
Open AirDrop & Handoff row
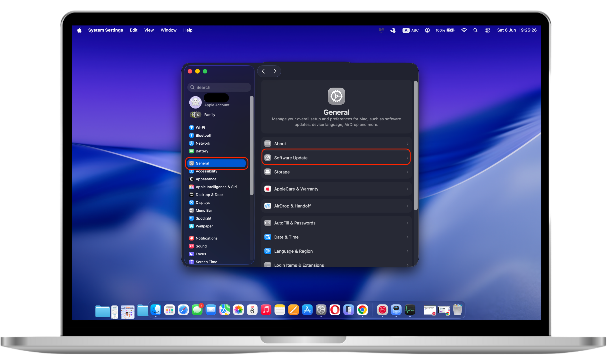[336, 206]
